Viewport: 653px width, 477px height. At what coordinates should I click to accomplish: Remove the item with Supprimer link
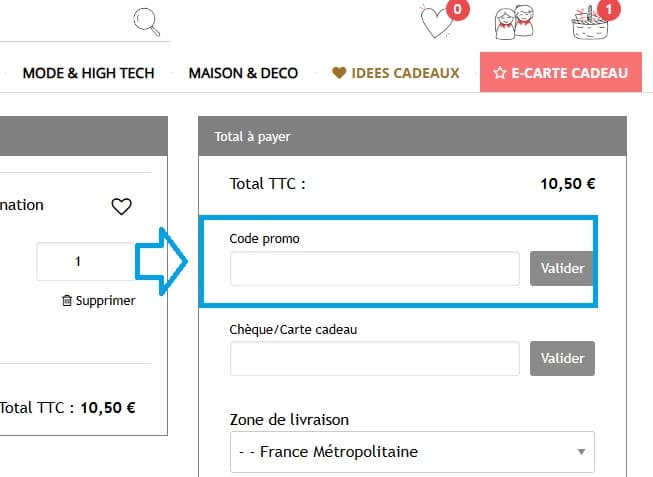click(x=105, y=300)
